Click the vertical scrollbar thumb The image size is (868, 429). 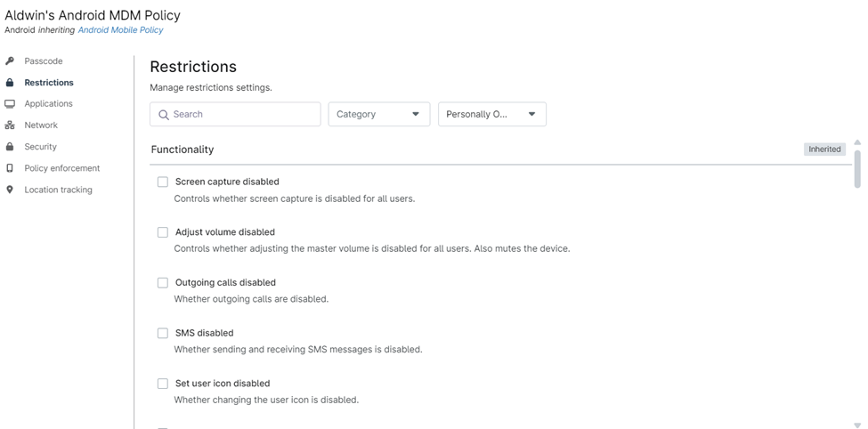(x=857, y=169)
